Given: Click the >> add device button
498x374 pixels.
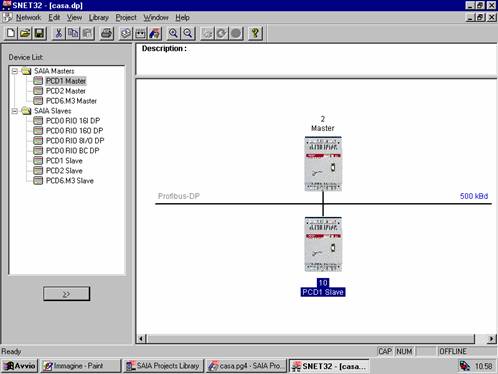Looking at the screenshot, I should pos(66,294).
